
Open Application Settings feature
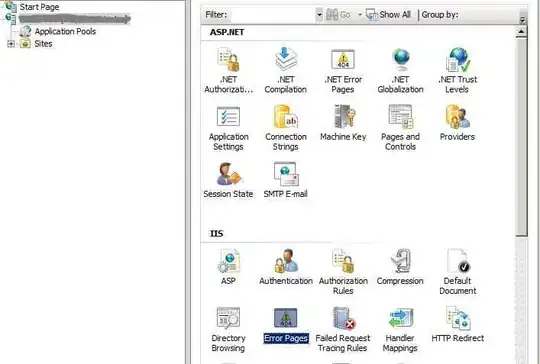pyautogui.click(x=228, y=128)
